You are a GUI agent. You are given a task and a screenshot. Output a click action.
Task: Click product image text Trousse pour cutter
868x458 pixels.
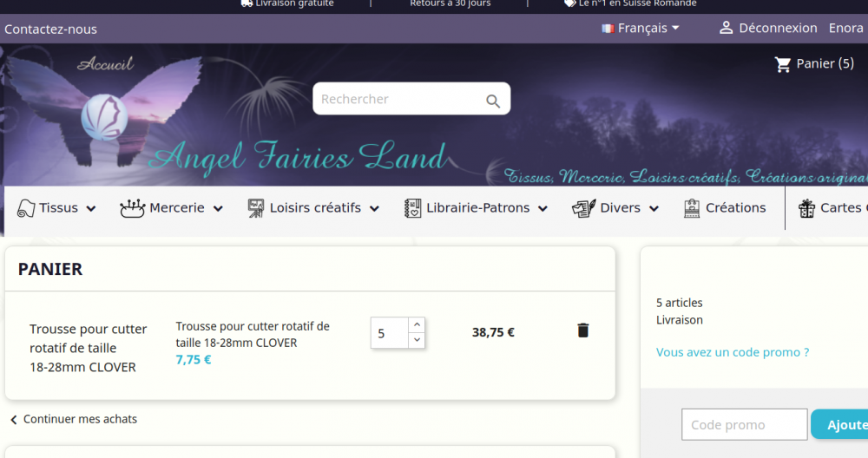88,348
